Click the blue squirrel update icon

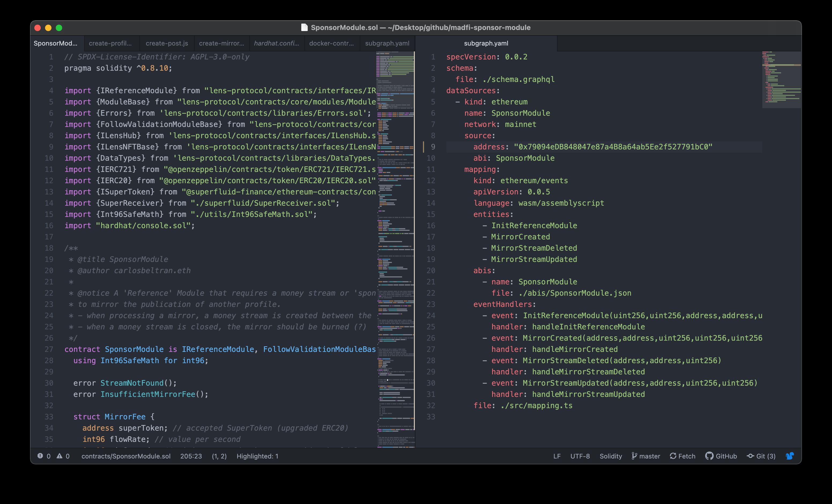tap(790, 456)
